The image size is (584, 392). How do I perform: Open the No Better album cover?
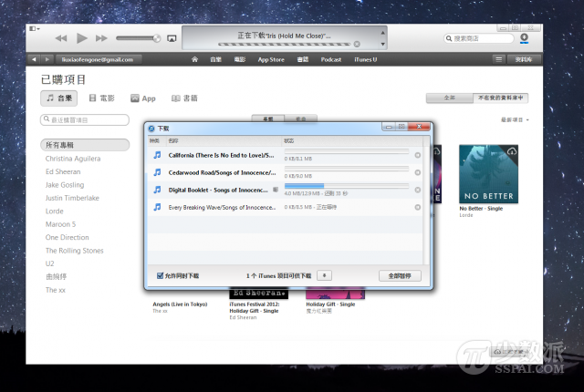click(x=488, y=174)
